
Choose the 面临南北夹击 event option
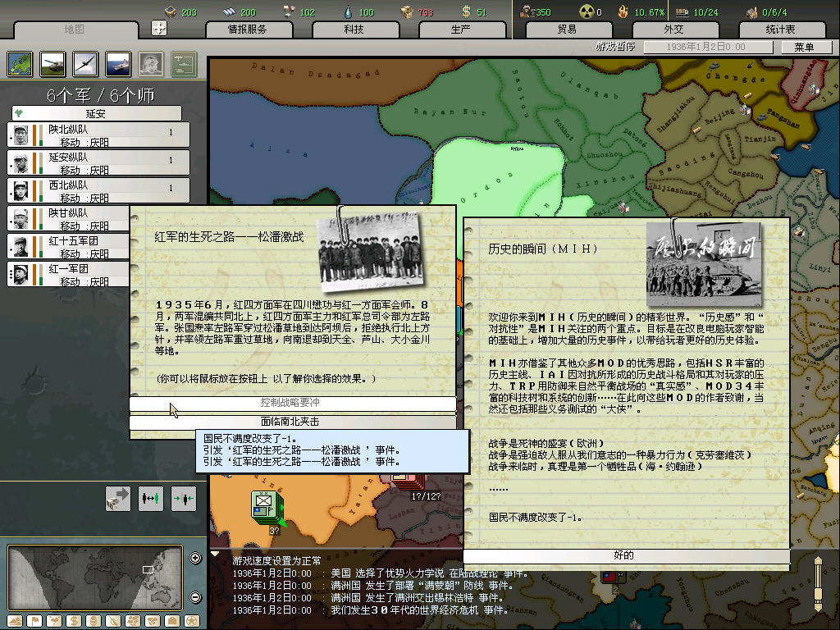pos(292,422)
